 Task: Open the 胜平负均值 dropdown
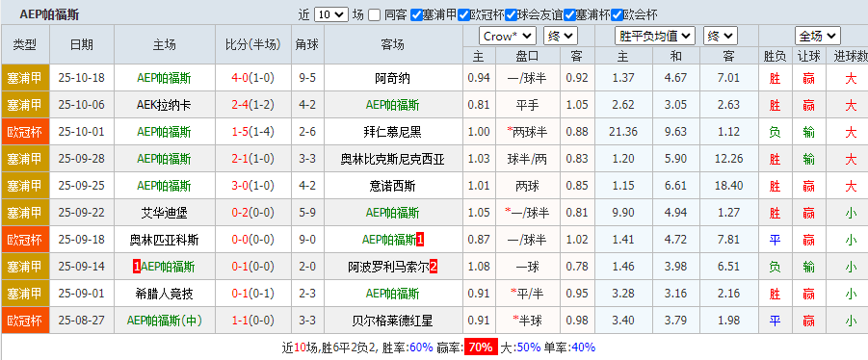point(655,37)
